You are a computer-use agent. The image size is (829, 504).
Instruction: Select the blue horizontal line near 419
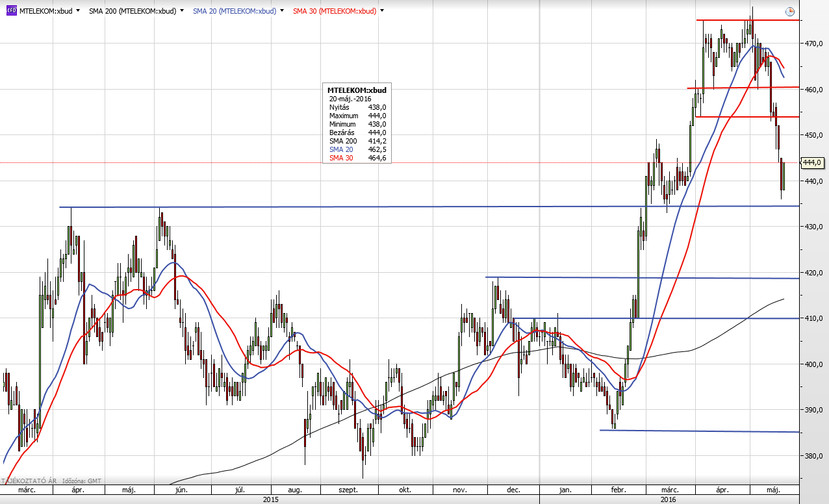point(642,278)
